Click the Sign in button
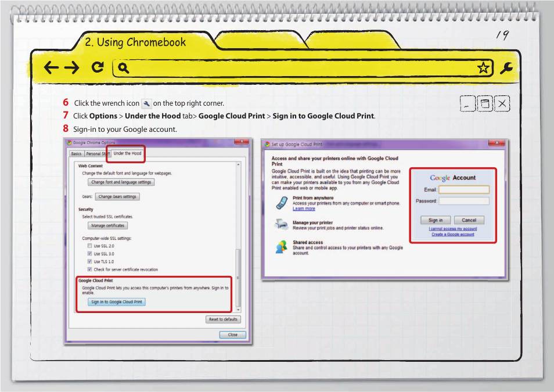 click(436, 220)
